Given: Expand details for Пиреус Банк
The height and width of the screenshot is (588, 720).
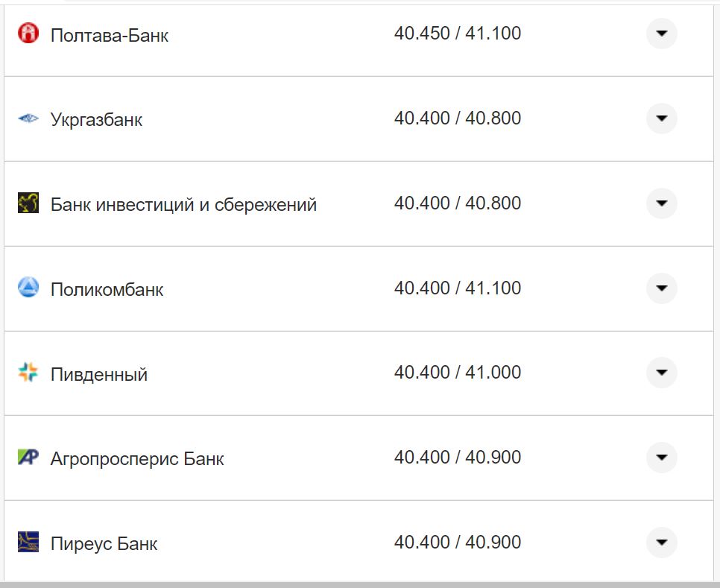Looking at the screenshot, I should tap(660, 543).
